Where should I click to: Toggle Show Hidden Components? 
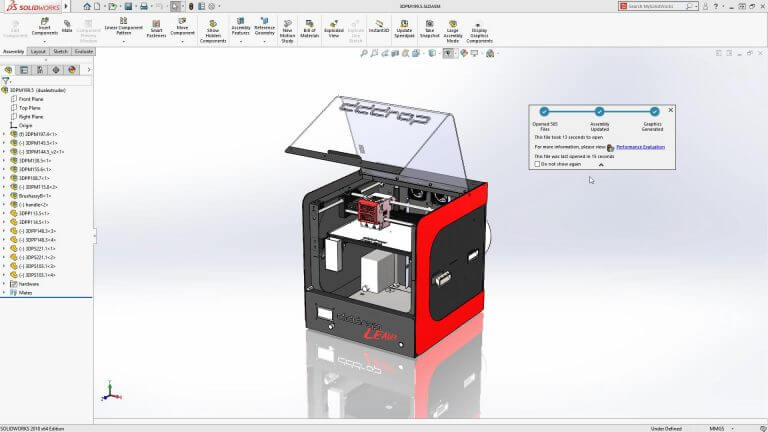213,31
